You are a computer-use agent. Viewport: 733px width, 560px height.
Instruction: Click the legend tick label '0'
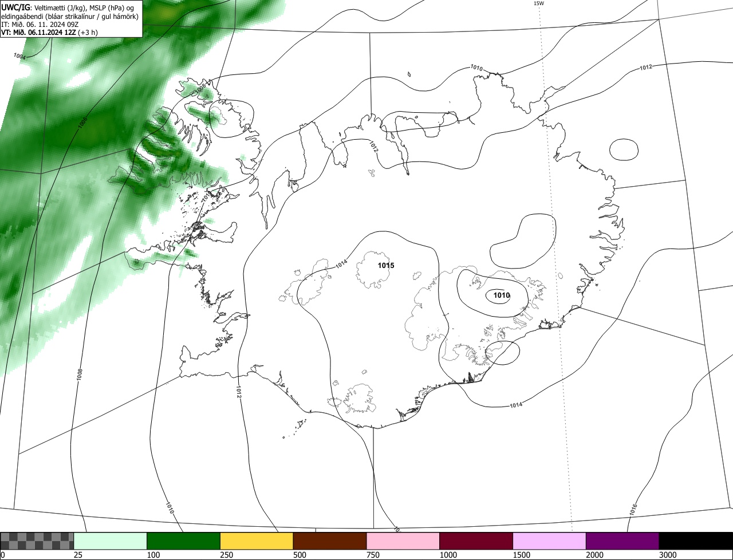point(3,555)
